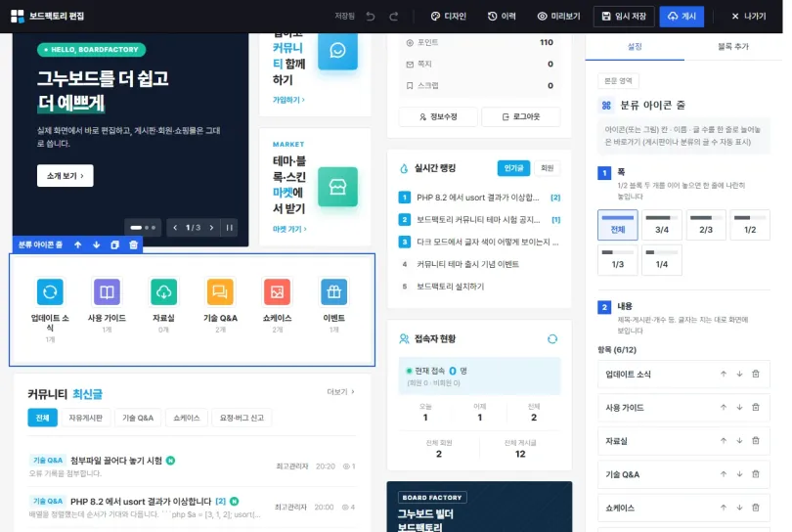This screenshot has height=532, width=792.
Task: Delete the 분류 아이콘 줄 block
Action: (x=133, y=244)
